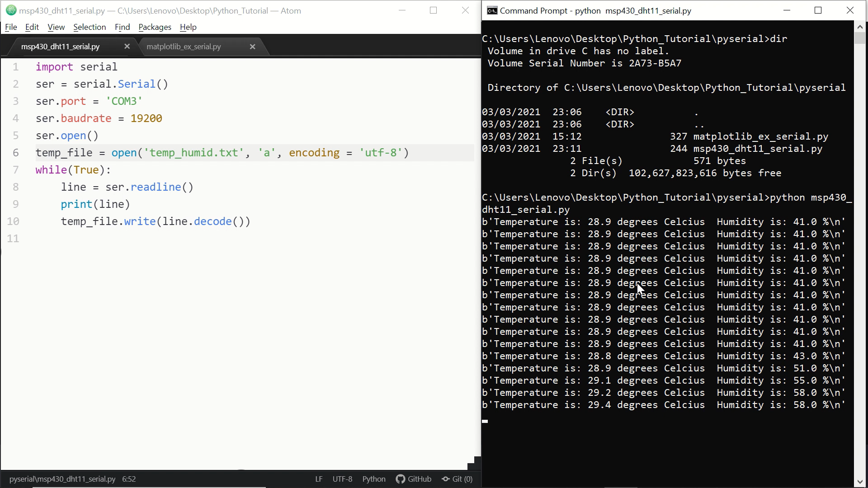Click the Atom logo in the title bar

[x=11, y=10]
